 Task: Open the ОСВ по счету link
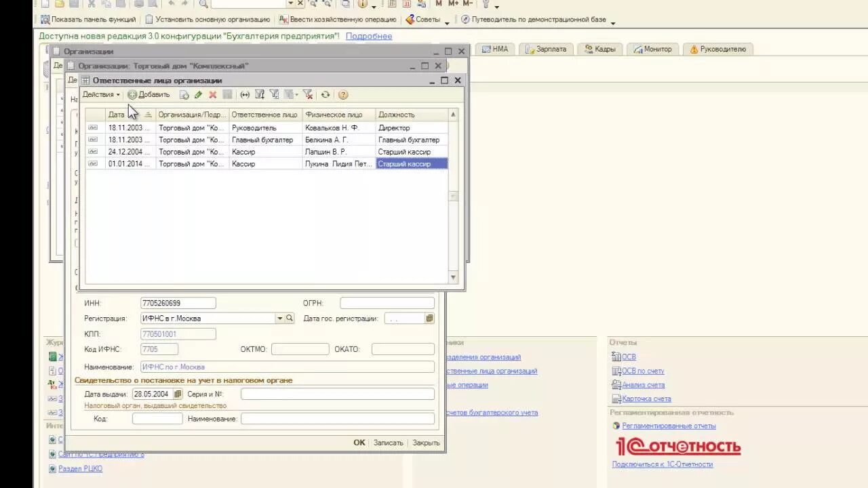click(x=643, y=371)
